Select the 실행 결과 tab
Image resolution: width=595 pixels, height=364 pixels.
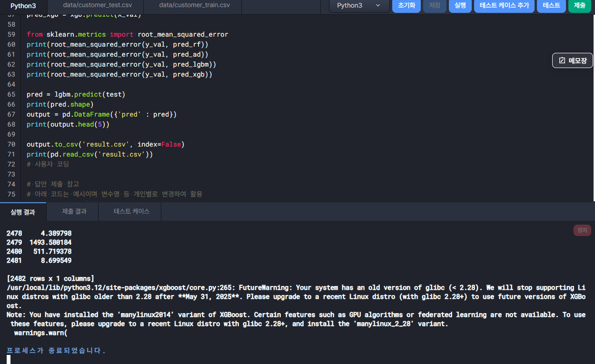[23, 212]
